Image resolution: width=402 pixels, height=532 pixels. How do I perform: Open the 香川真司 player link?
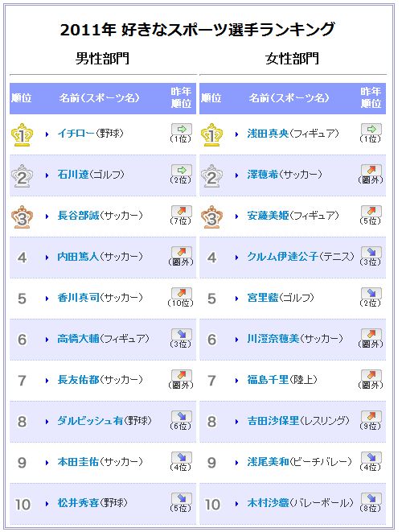(x=78, y=298)
